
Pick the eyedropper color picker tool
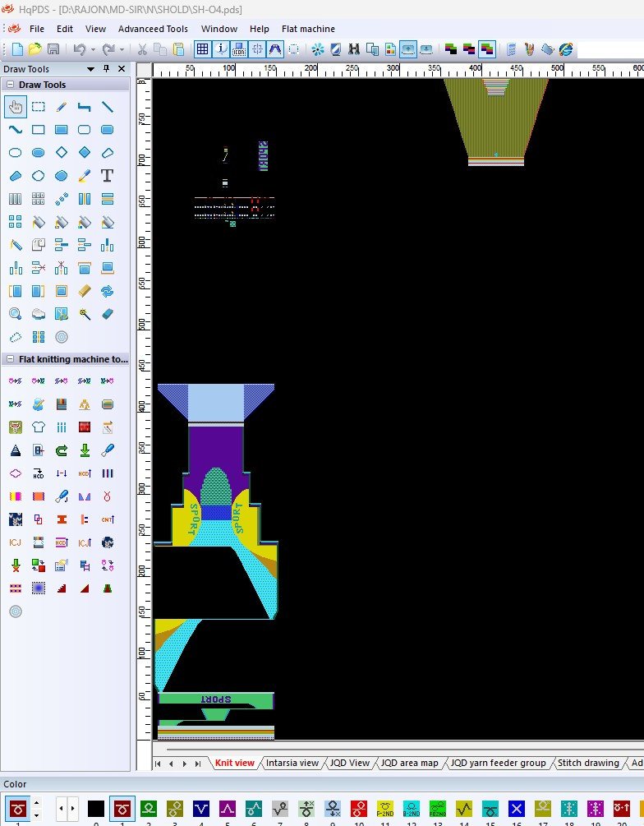84,176
